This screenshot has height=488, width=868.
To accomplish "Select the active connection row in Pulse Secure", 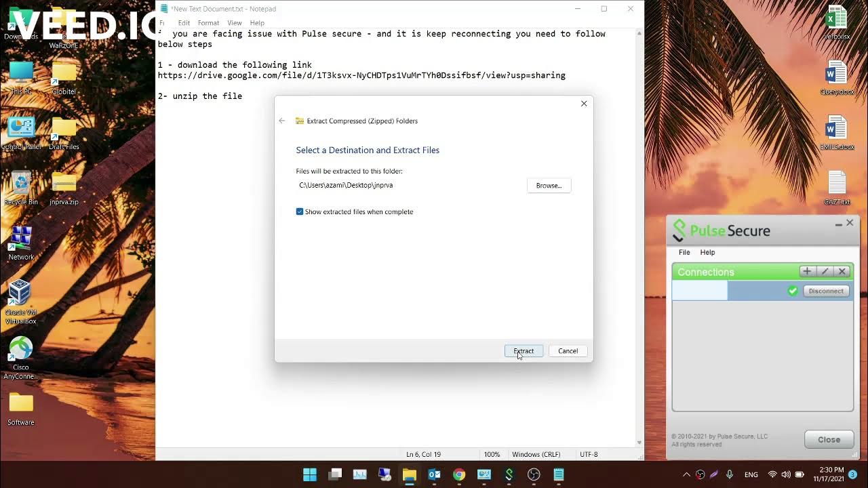I will (x=762, y=291).
